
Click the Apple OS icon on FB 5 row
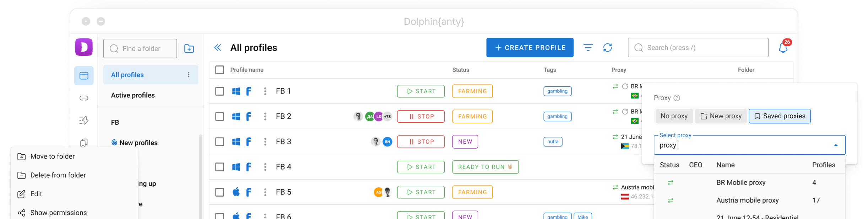(236, 192)
